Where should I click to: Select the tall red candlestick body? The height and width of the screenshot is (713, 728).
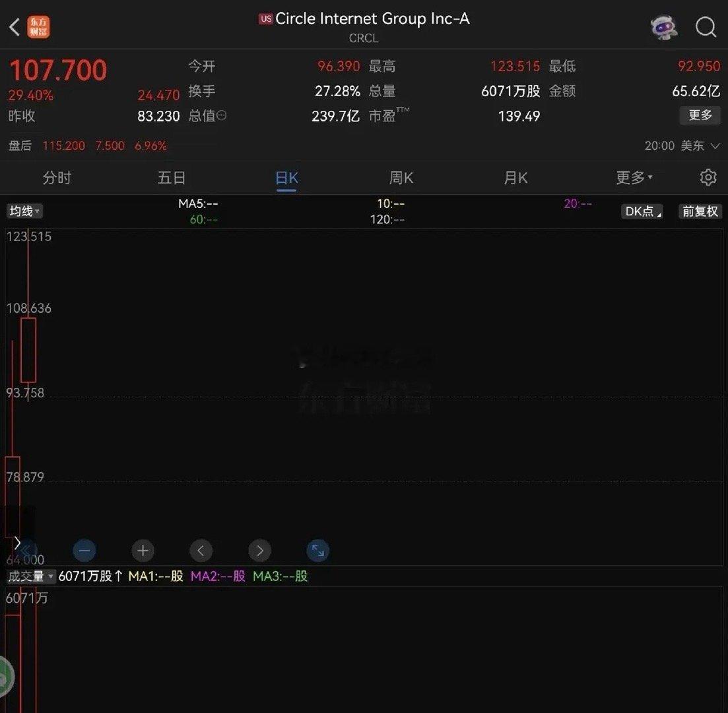click(x=28, y=351)
